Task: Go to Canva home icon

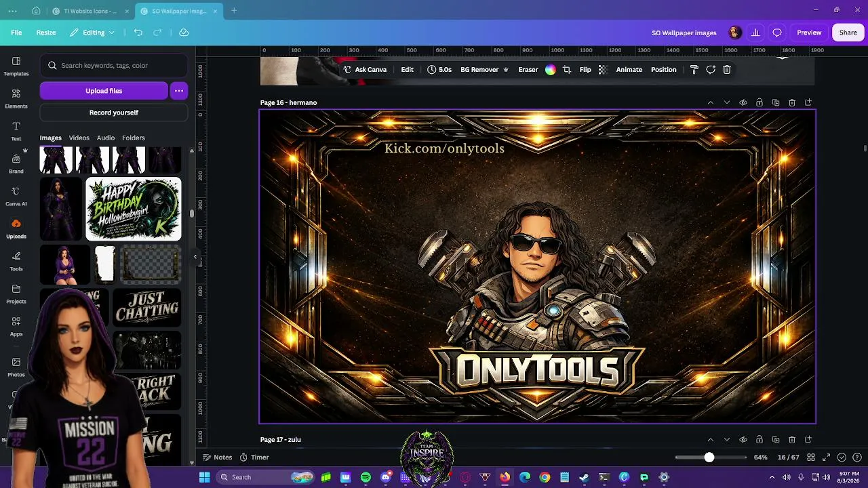Action: (x=36, y=11)
